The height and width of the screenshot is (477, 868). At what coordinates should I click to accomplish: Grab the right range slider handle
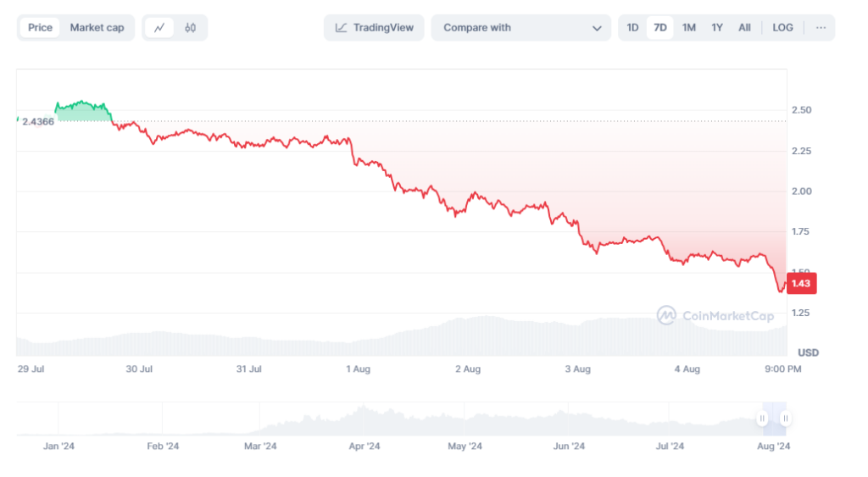[x=786, y=419]
